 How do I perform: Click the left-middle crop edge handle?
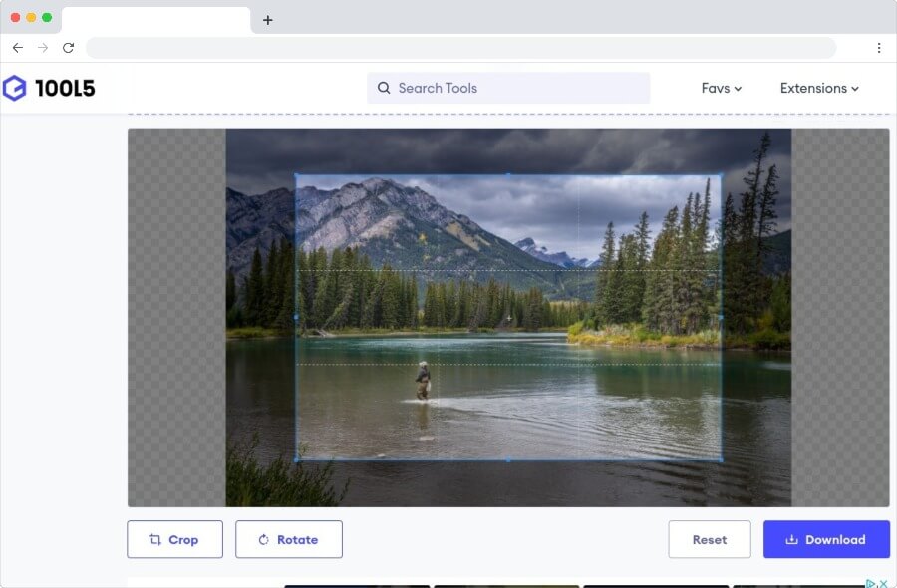point(296,317)
